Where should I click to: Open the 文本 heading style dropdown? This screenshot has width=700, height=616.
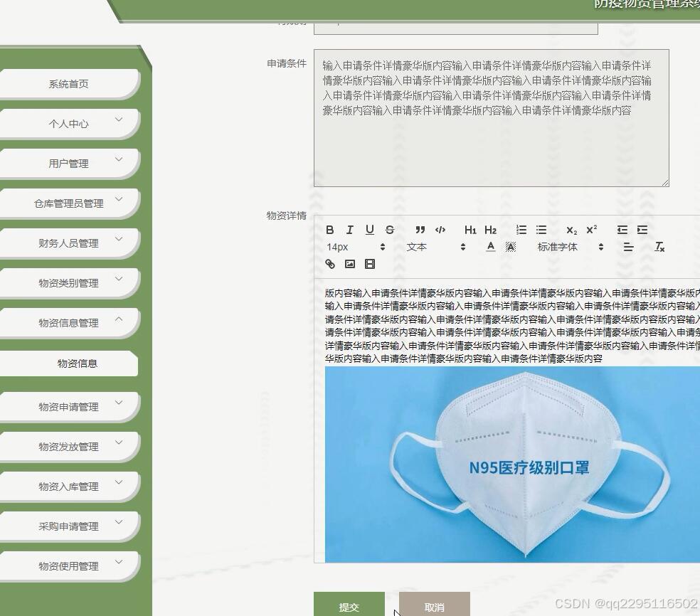tap(435, 247)
